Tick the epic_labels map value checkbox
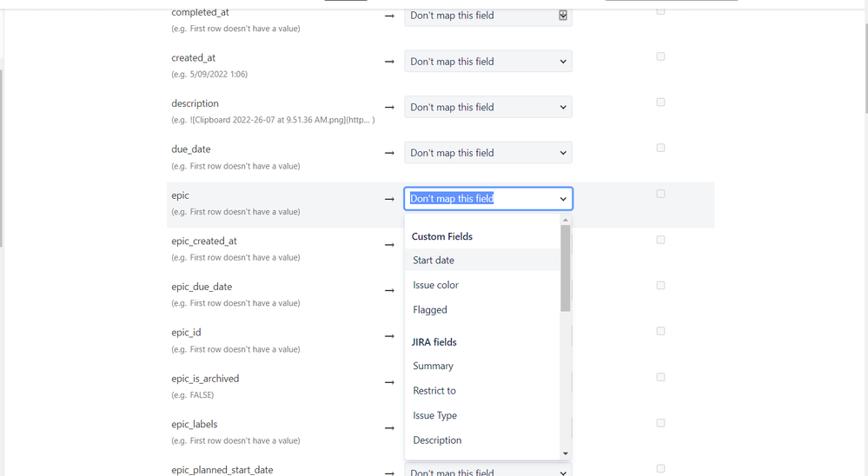Image resolution: width=868 pixels, height=476 pixels. tap(660, 423)
